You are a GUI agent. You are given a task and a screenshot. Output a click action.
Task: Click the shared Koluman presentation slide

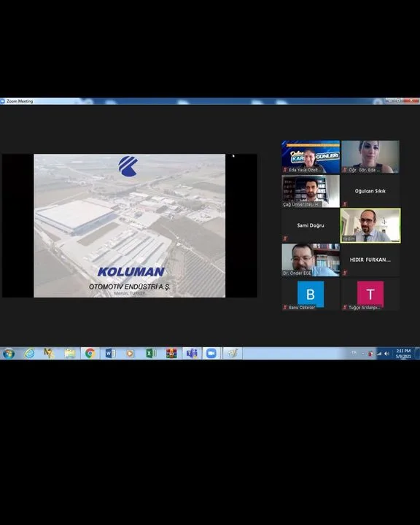pos(129,225)
